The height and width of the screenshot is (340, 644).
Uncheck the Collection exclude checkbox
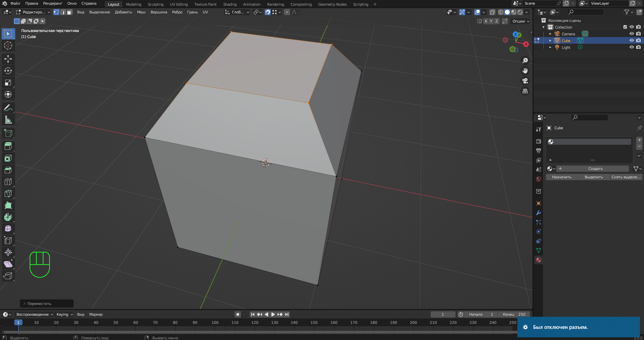tap(625, 27)
